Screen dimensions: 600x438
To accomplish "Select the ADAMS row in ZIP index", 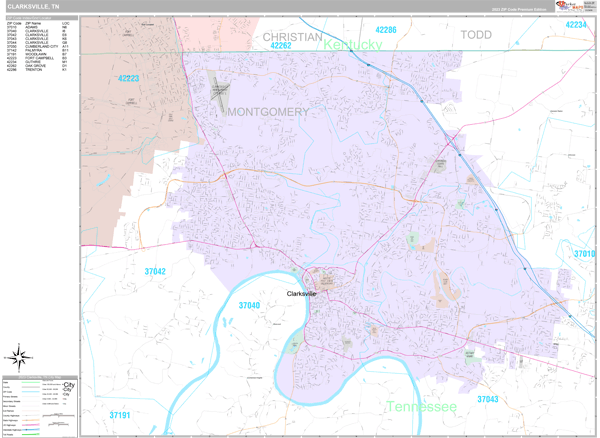I will (x=38, y=27).
